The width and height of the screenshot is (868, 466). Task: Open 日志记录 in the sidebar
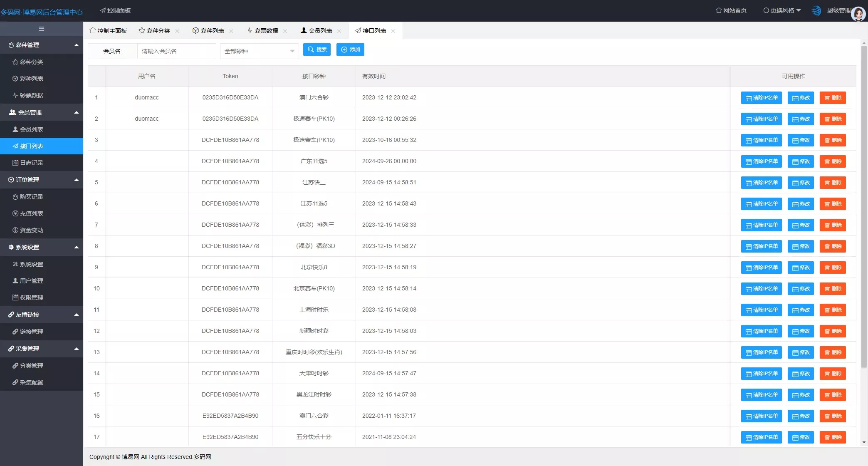(x=31, y=163)
